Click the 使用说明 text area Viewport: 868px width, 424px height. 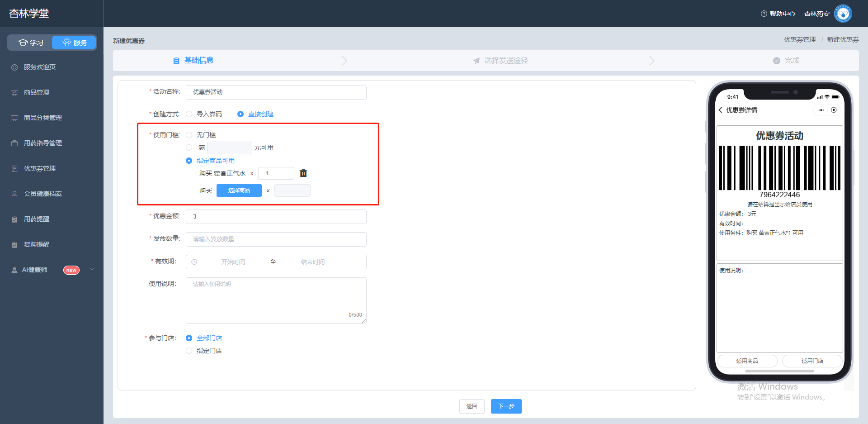click(276, 300)
